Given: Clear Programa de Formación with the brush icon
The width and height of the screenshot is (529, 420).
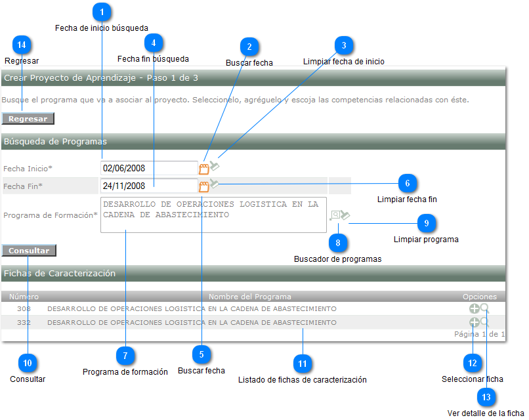Looking at the screenshot, I should (x=345, y=215).
